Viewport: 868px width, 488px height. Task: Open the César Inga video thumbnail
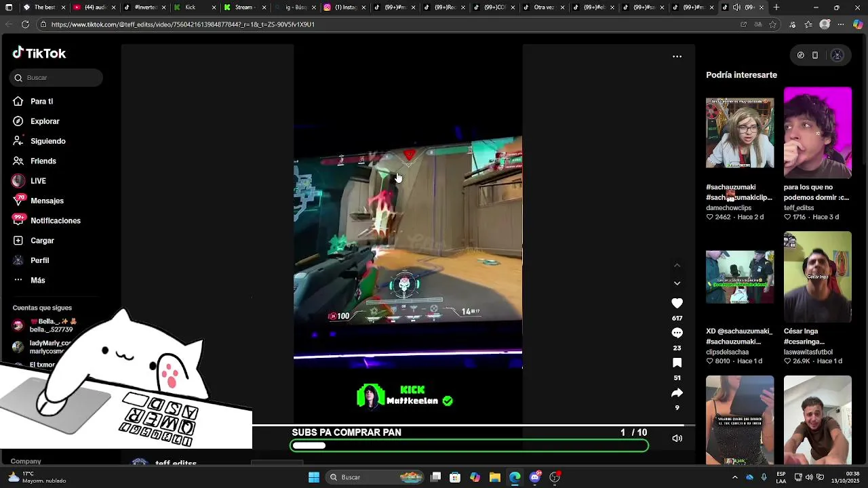tap(818, 277)
